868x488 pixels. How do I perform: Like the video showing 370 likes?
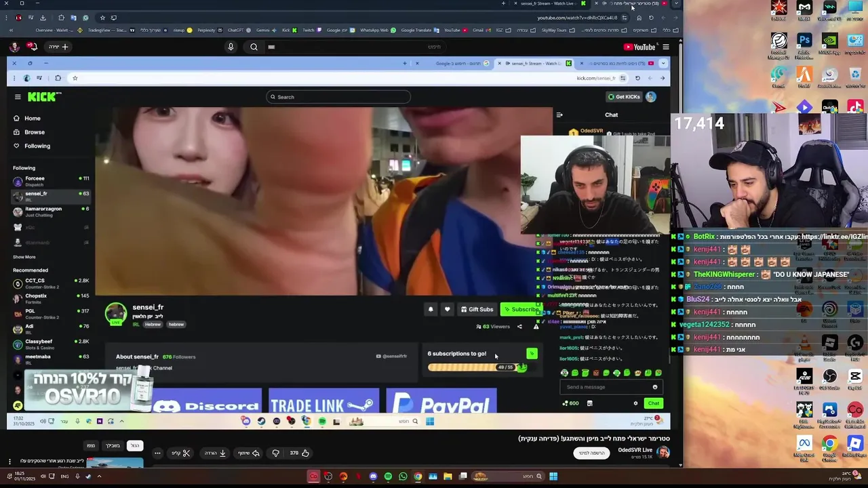(299, 453)
